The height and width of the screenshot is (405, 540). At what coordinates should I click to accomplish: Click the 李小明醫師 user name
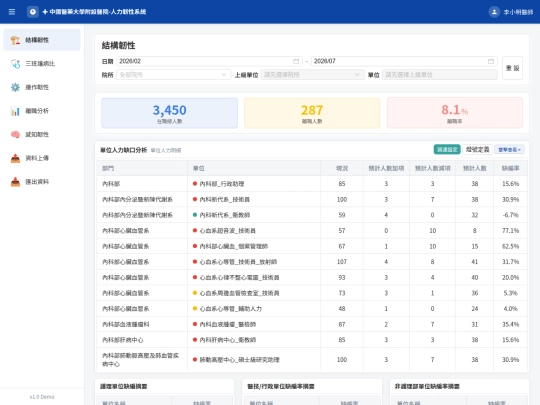tap(518, 12)
